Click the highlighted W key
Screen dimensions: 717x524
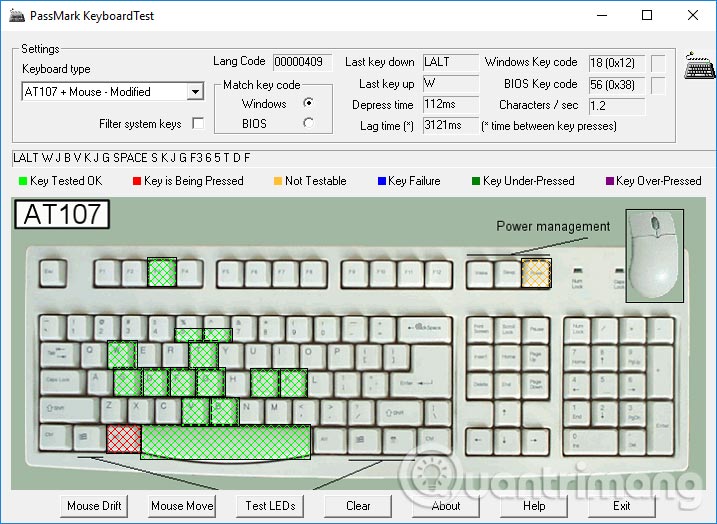tap(122, 354)
